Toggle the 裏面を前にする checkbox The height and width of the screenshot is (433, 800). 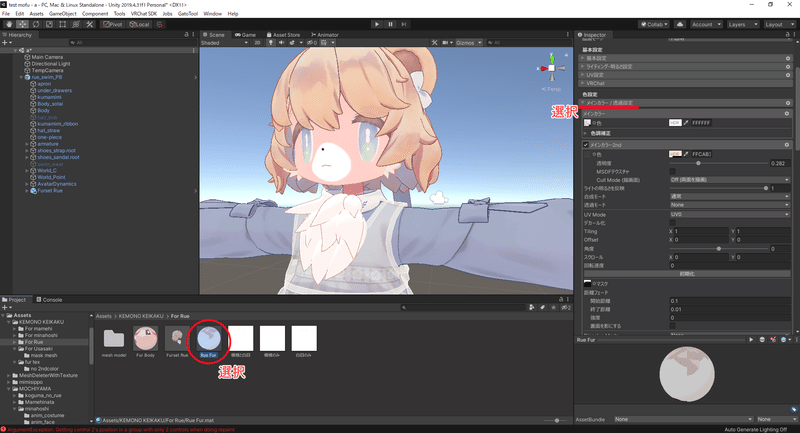point(672,326)
